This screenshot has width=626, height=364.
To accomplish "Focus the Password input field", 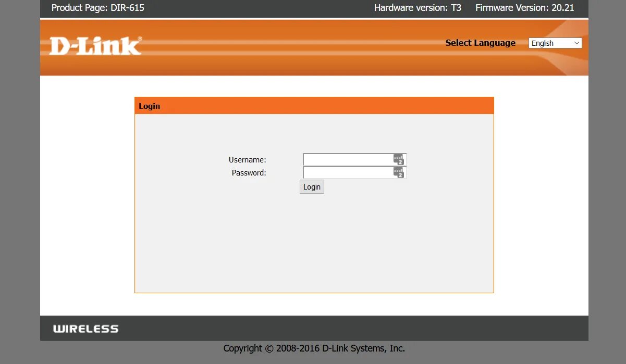I will click(354, 172).
